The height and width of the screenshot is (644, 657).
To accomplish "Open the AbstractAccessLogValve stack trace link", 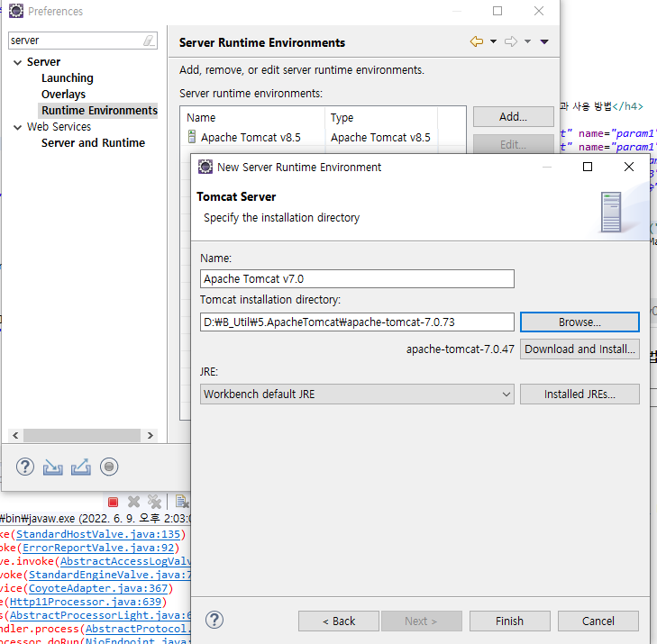I will [125, 561].
